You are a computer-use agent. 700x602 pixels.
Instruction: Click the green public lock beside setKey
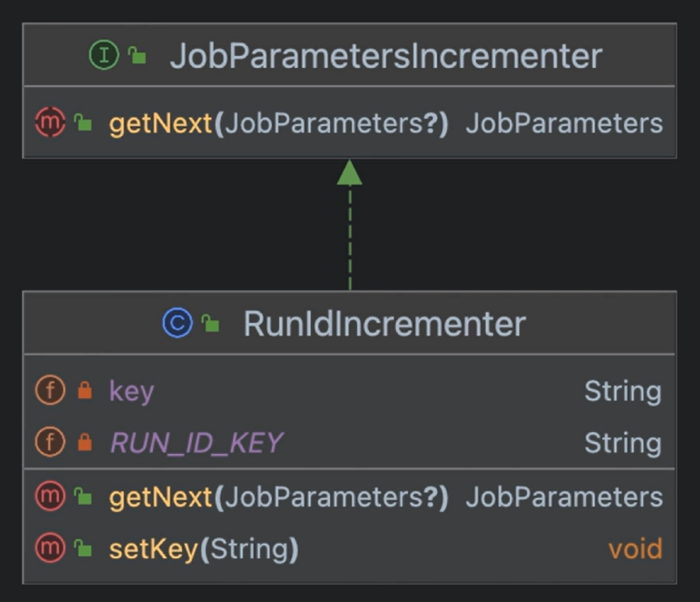(83, 550)
